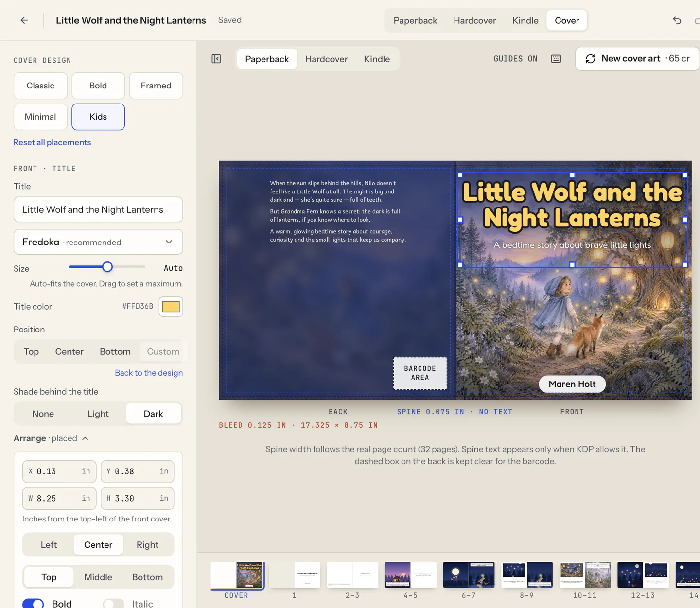This screenshot has width=700, height=608.
Task: Click the Barcode Area box on back cover
Action: click(420, 373)
